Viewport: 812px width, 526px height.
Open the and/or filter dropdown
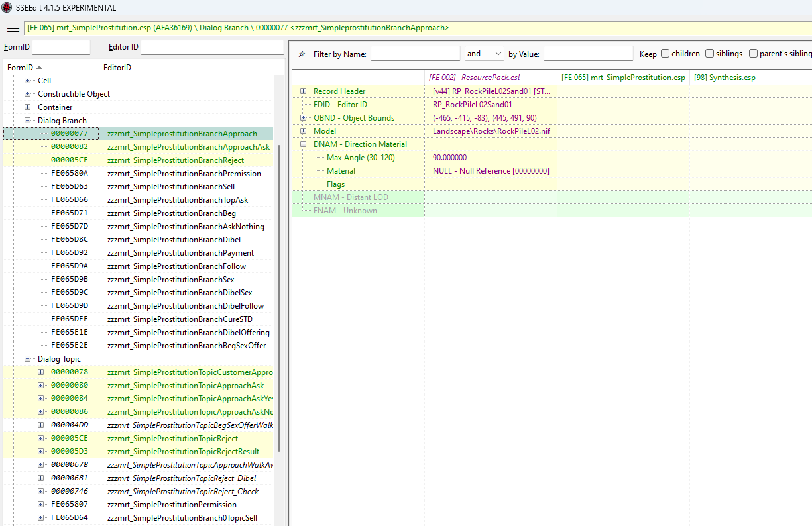pyautogui.click(x=484, y=54)
